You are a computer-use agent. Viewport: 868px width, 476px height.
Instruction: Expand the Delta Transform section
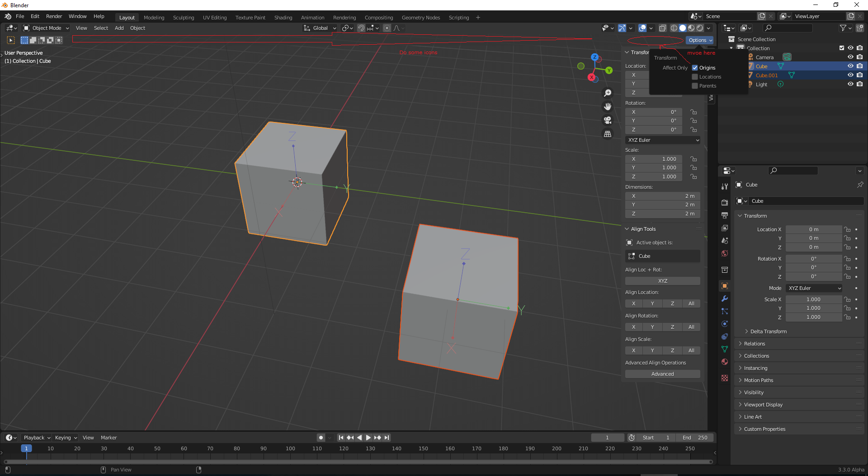[x=768, y=331]
